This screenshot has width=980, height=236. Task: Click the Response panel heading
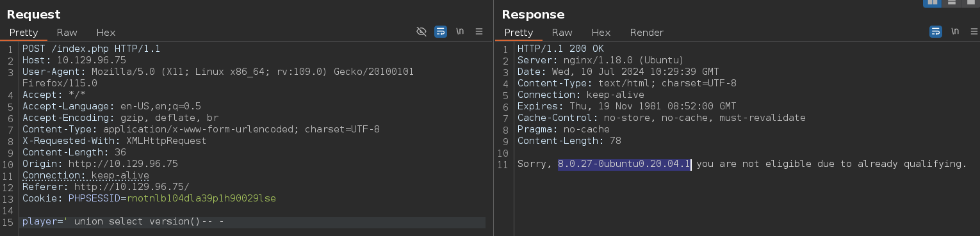coord(533,14)
